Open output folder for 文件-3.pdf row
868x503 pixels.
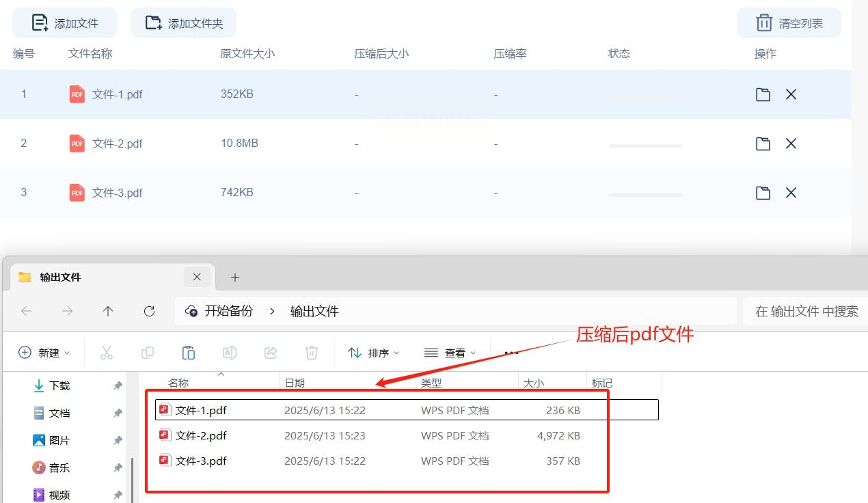pos(763,193)
